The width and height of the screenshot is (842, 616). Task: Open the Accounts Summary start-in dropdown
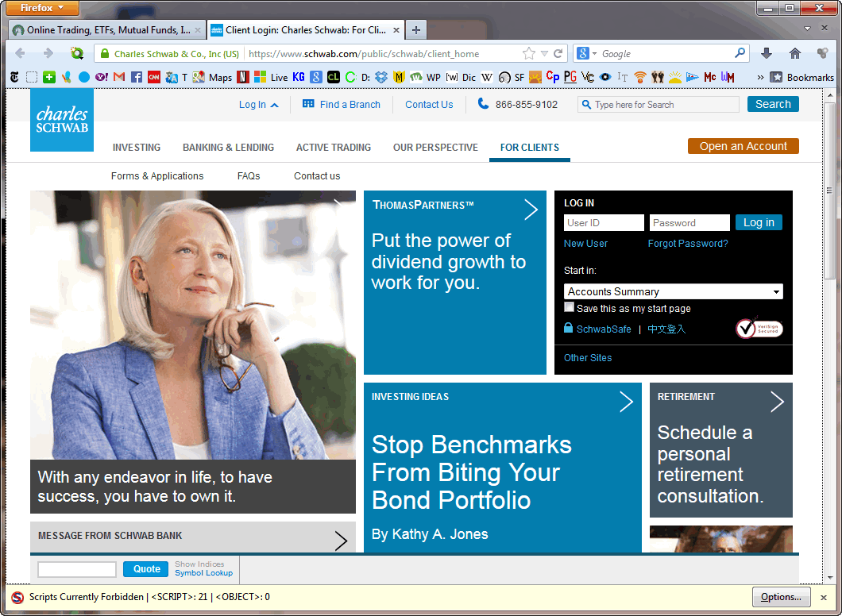tap(674, 291)
